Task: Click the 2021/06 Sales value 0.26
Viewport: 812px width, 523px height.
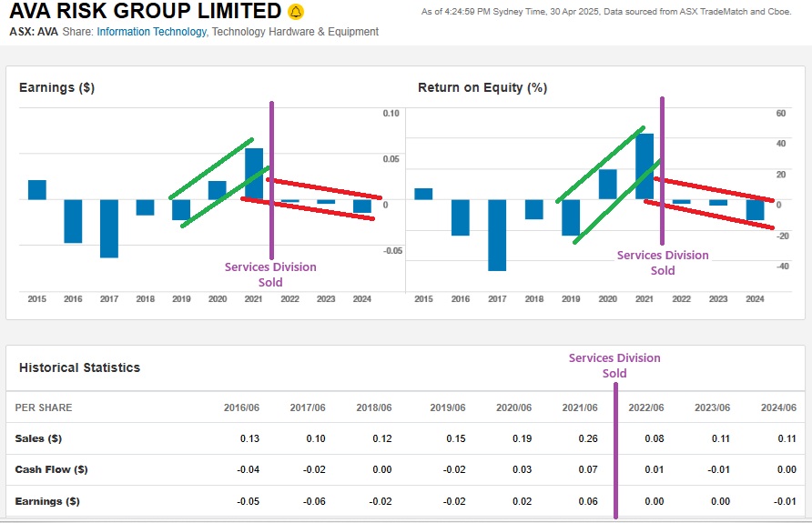Action: [588, 438]
